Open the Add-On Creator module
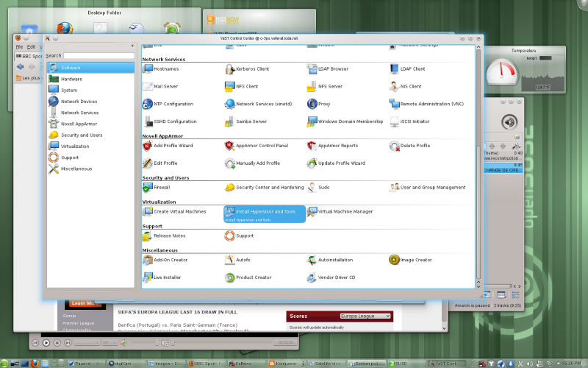 (x=165, y=260)
